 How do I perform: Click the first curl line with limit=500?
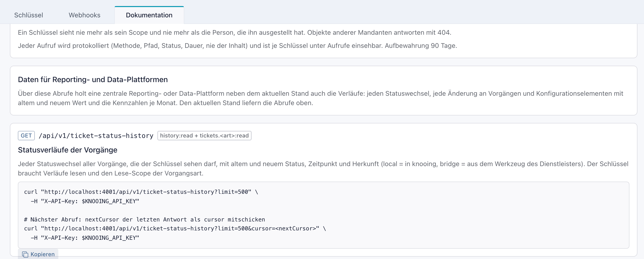point(141,192)
